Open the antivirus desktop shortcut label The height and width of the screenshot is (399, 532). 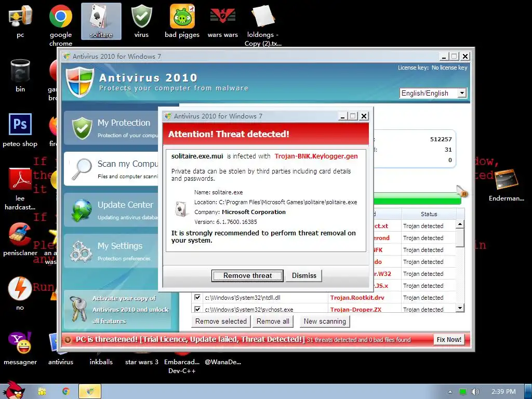click(x=60, y=362)
